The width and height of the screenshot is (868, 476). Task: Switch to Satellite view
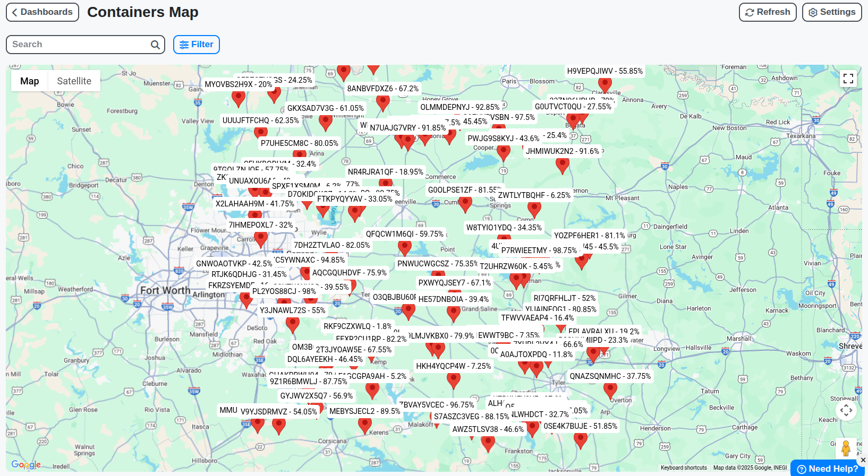(x=74, y=81)
